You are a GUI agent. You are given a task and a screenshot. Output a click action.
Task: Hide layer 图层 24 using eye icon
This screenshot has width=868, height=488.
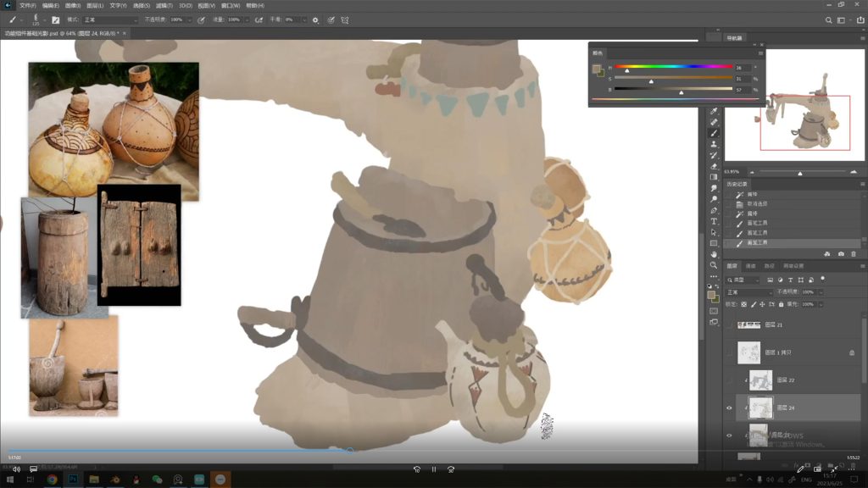(x=729, y=408)
